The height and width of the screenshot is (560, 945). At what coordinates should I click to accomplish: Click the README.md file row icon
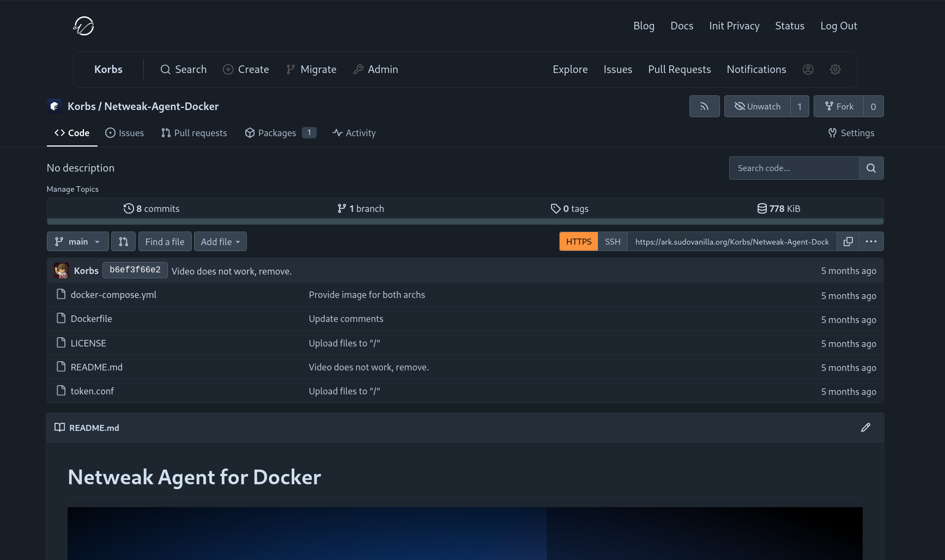(61, 367)
